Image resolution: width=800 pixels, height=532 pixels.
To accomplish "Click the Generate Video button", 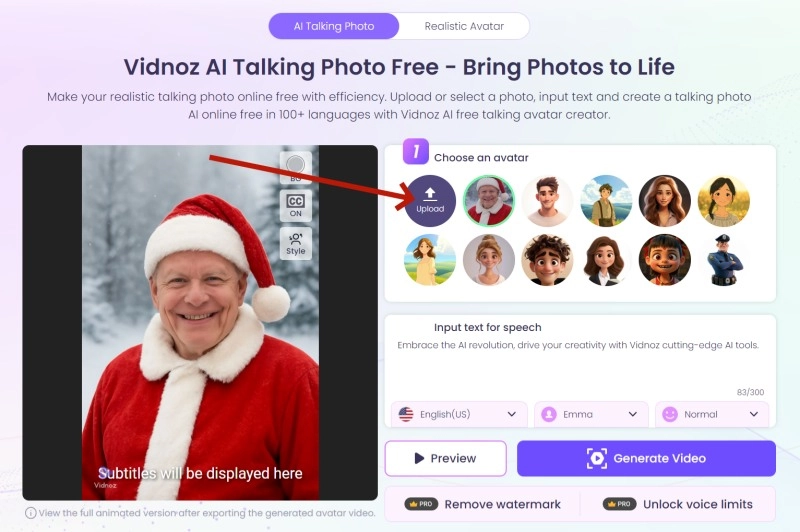I will click(x=646, y=458).
